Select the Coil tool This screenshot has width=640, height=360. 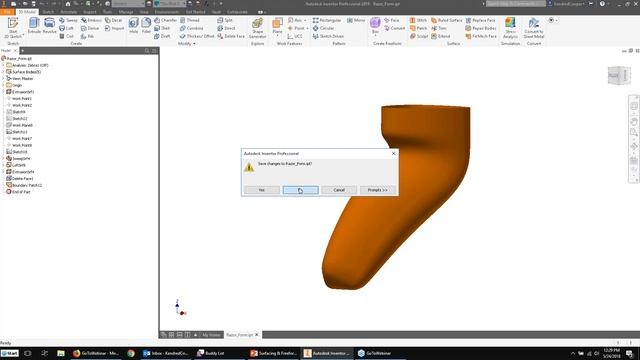pyautogui.click(x=67, y=36)
